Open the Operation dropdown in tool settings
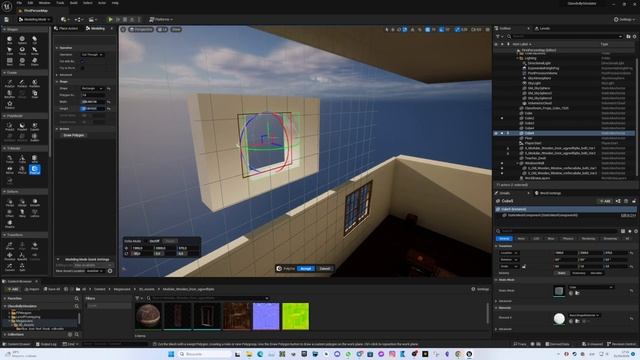The image size is (640, 360). click(92, 54)
